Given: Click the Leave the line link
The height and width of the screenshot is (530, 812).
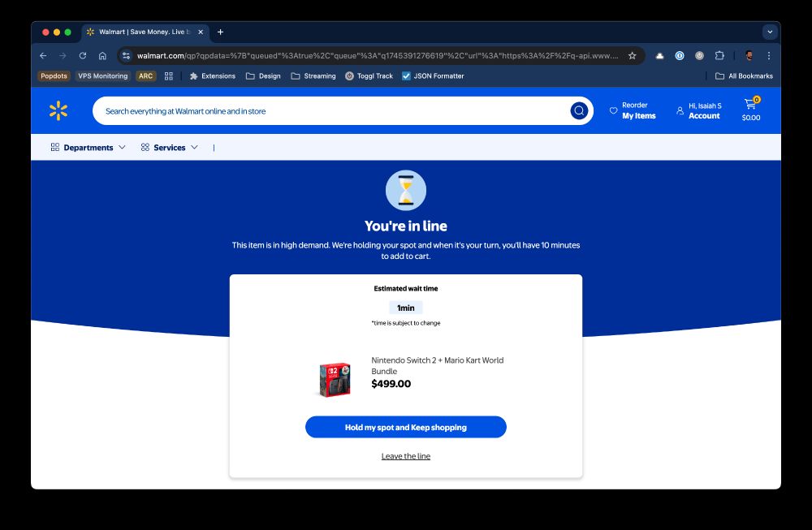Looking at the screenshot, I should 406,456.
